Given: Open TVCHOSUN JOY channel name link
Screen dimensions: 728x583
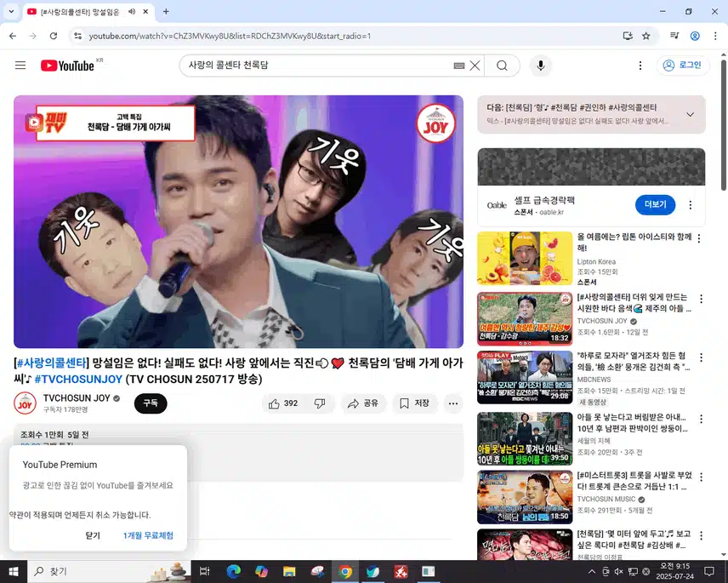Looking at the screenshot, I should coord(77,398).
